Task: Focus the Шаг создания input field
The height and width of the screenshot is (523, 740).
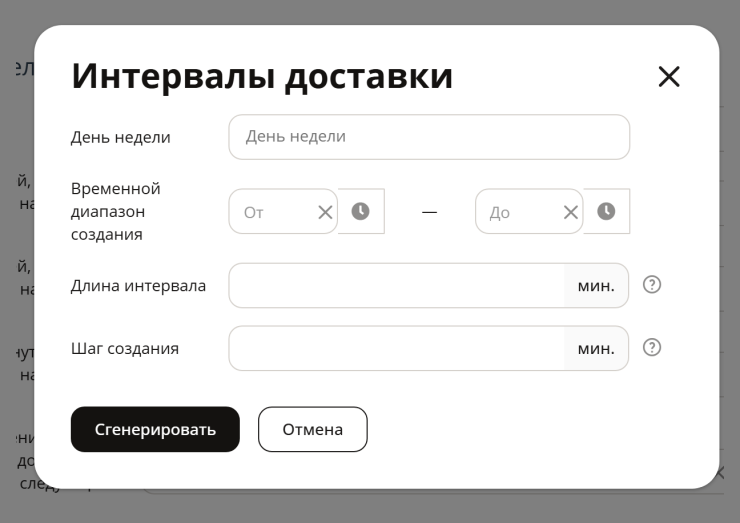Action: pos(396,348)
